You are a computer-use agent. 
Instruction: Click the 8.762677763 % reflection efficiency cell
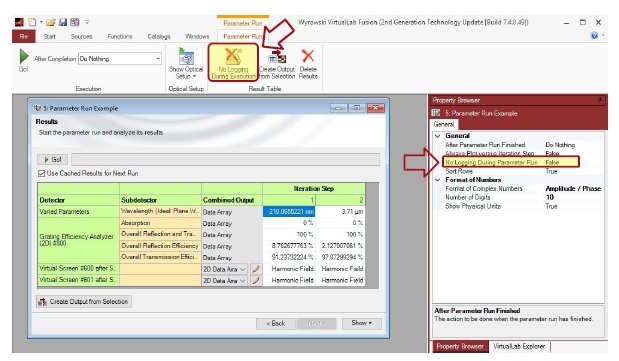289,246
